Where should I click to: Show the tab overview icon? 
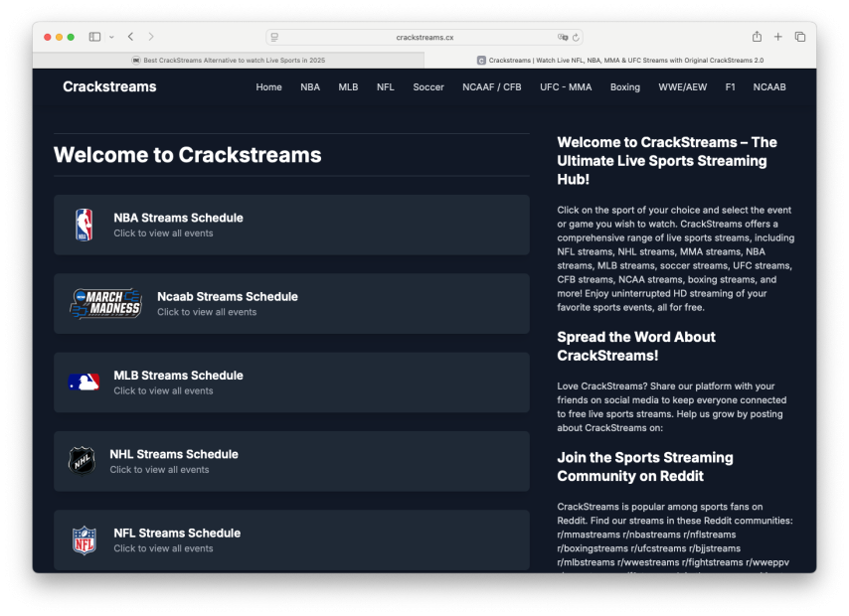[799, 37]
